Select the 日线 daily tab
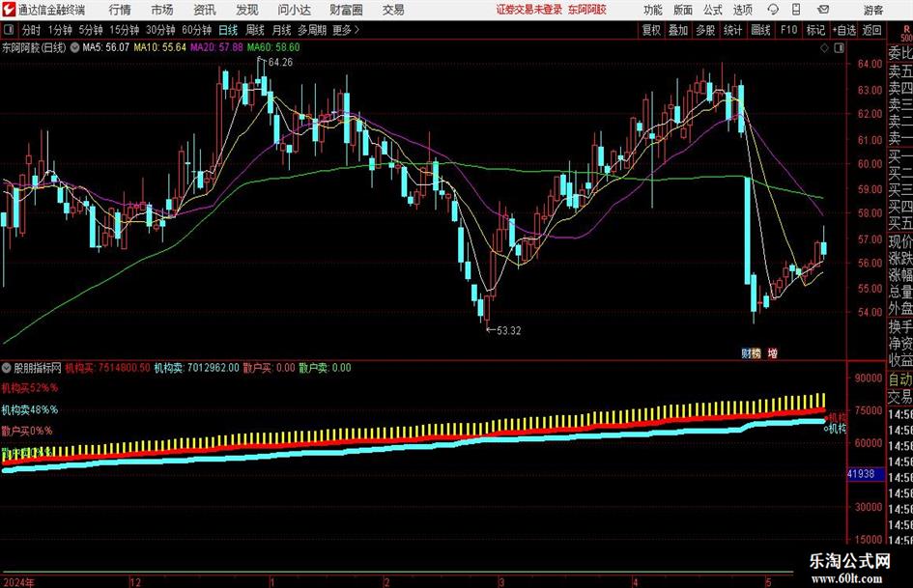This screenshot has height=588, width=913. point(228,30)
